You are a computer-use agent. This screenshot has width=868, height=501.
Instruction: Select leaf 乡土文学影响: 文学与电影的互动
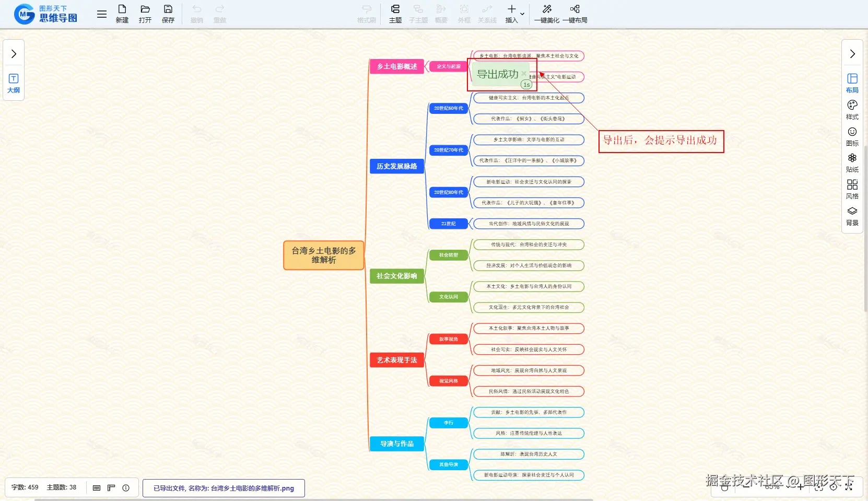pos(529,139)
